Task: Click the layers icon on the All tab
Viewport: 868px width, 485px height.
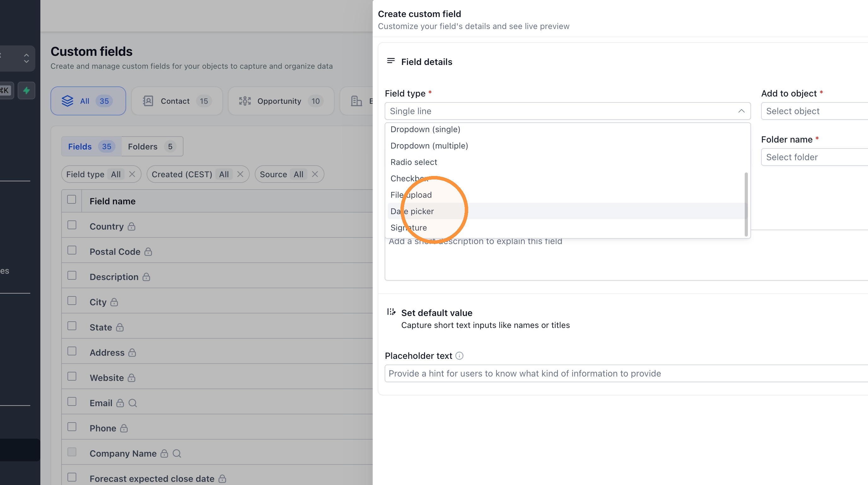Action: click(x=67, y=101)
